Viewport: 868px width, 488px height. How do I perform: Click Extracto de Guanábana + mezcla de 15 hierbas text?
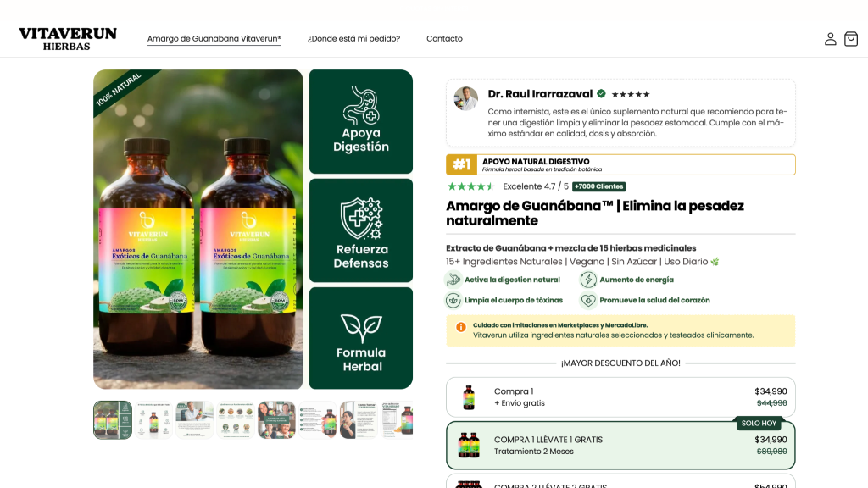point(570,248)
